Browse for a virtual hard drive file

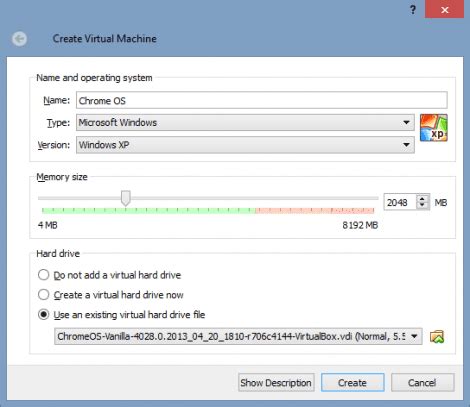[437, 337]
